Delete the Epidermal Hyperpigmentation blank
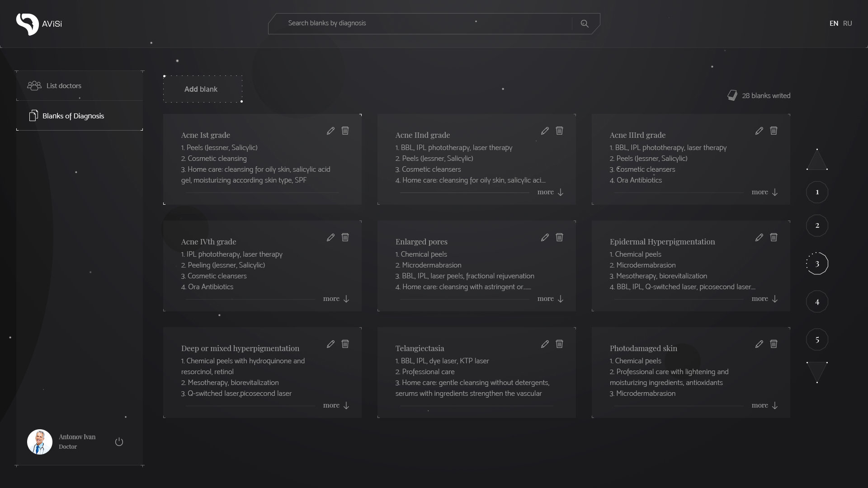 [x=774, y=237]
